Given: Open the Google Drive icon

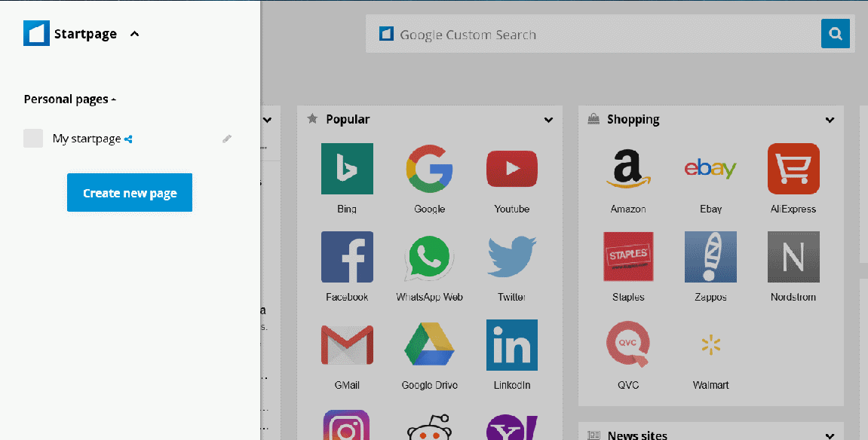Looking at the screenshot, I should 430,345.
